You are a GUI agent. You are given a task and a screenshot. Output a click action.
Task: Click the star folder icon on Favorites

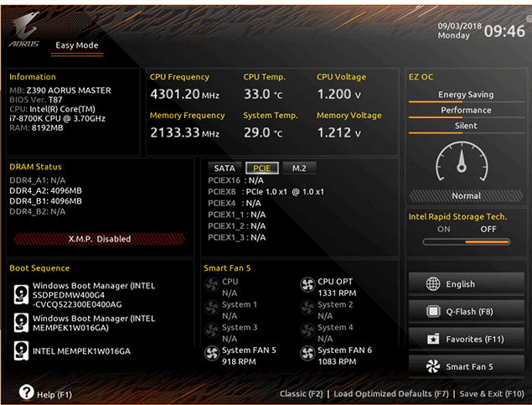(x=433, y=339)
